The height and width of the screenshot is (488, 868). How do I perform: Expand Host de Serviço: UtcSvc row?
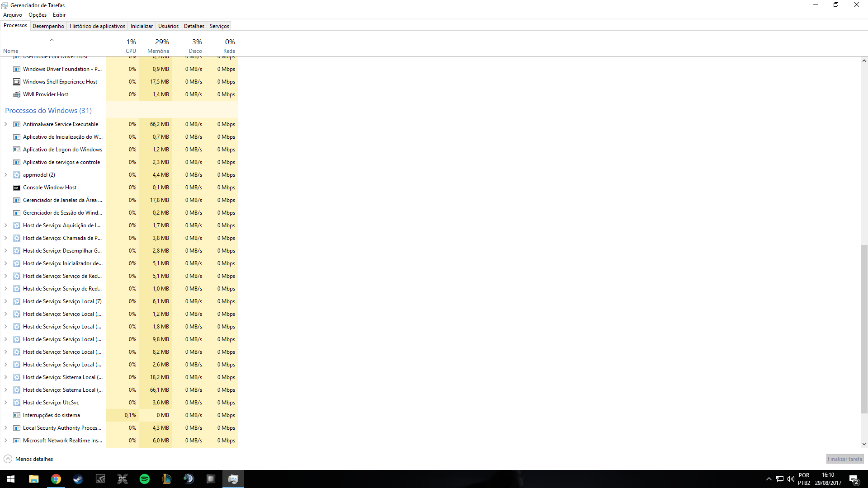(x=5, y=403)
